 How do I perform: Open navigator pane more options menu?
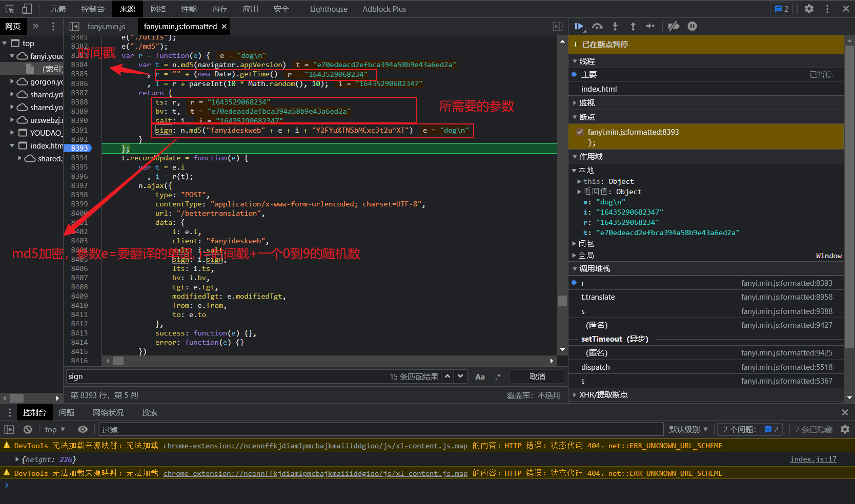[53, 26]
